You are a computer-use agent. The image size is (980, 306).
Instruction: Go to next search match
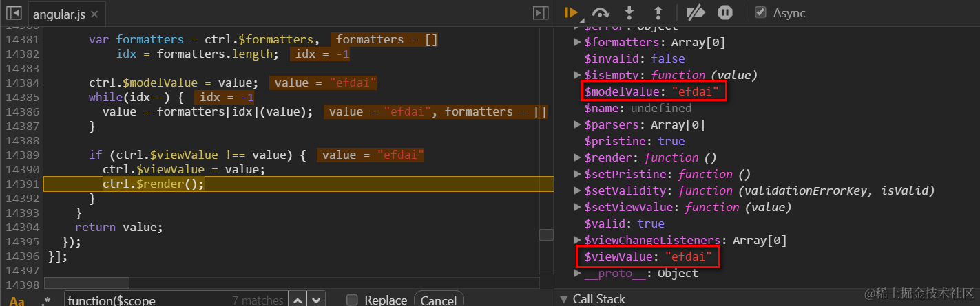click(x=316, y=300)
